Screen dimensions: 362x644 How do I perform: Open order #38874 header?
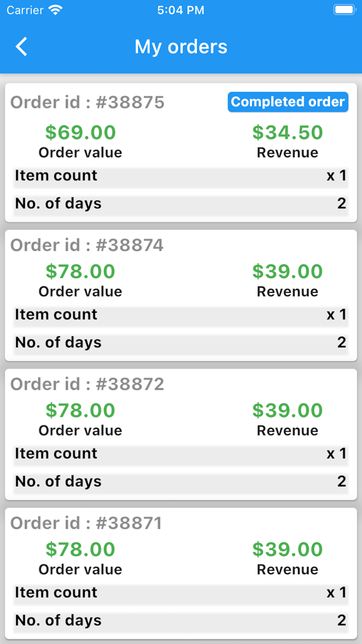tap(87, 245)
